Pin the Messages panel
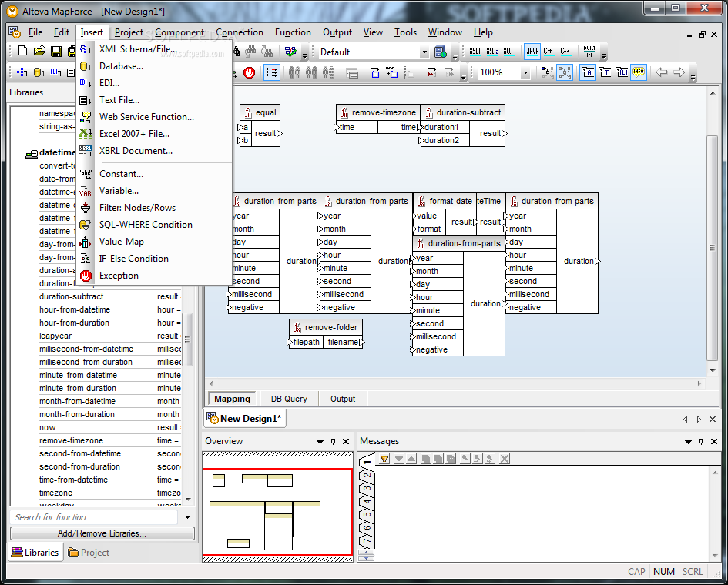Screen dimensions: 728x585 click(x=701, y=441)
